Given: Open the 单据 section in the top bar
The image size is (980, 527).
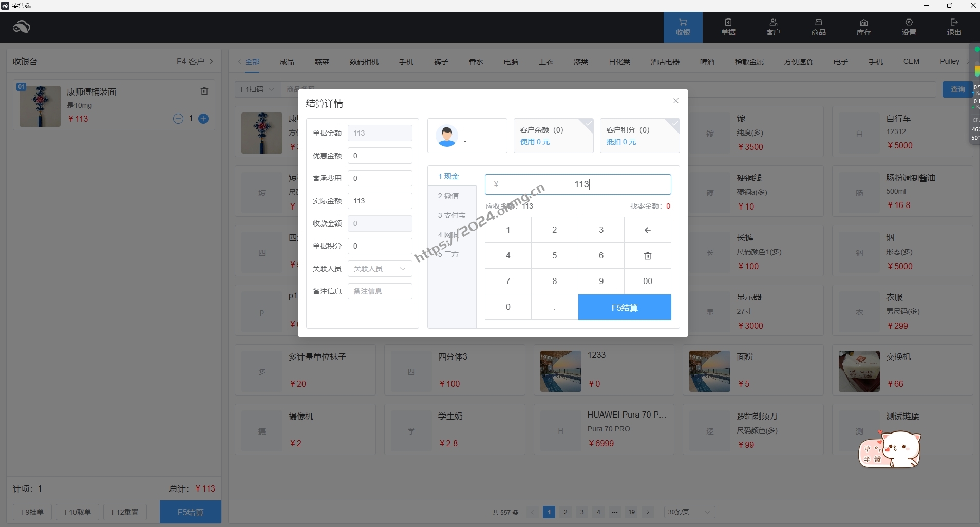Looking at the screenshot, I should click(x=728, y=27).
